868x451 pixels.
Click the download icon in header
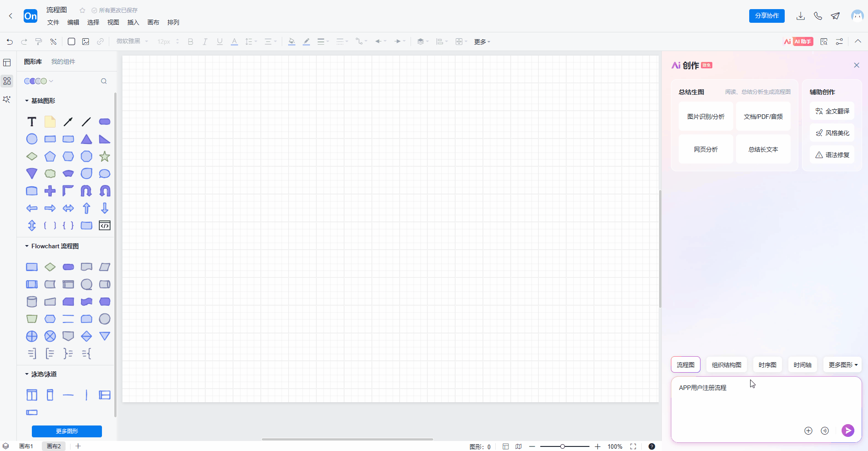point(801,16)
